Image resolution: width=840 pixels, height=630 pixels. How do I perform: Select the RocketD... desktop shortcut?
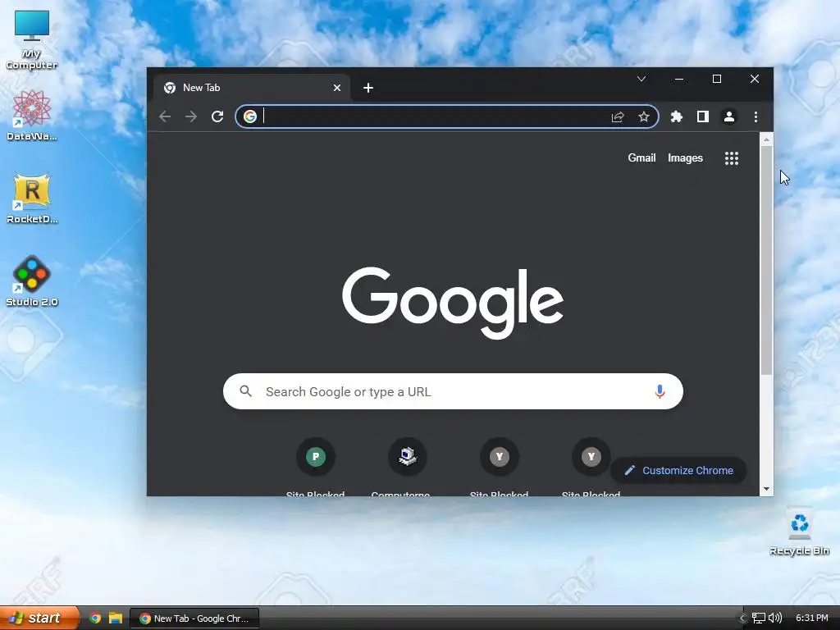click(32, 199)
